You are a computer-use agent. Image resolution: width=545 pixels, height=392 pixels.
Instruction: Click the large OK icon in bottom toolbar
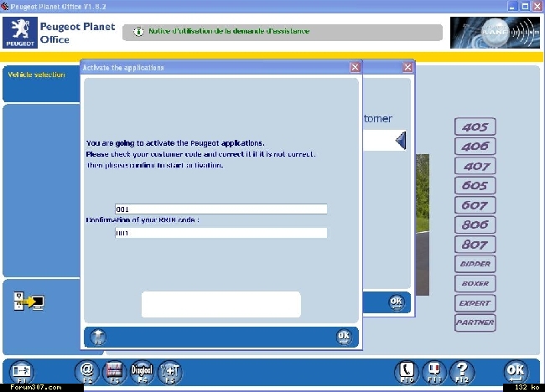(516, 372)
